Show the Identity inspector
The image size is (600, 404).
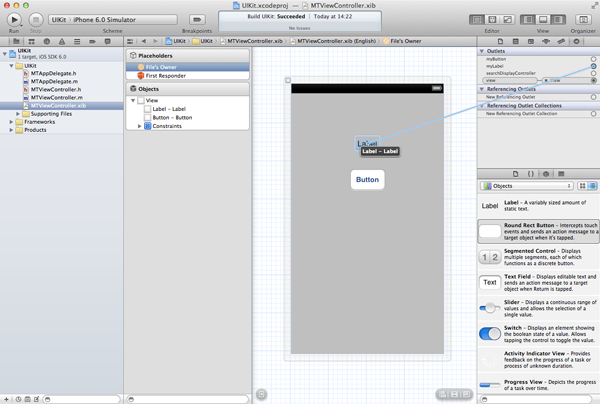tap(531, 41)
